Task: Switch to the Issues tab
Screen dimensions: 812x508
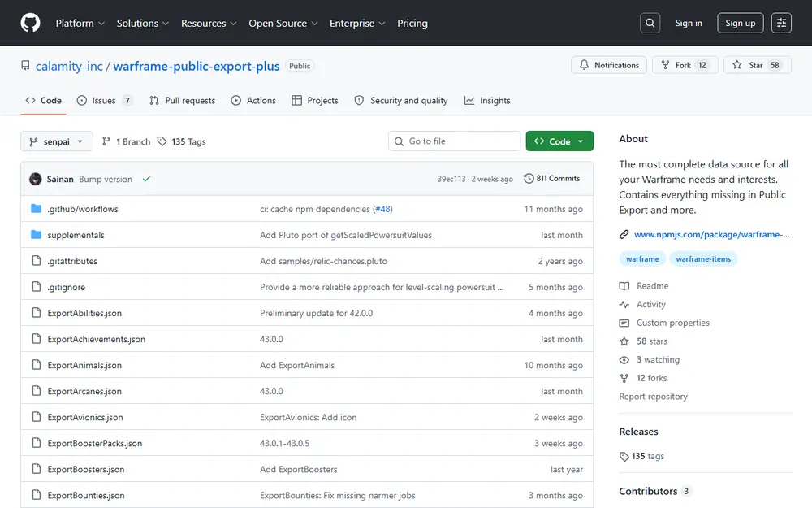Action: [104, 101]
